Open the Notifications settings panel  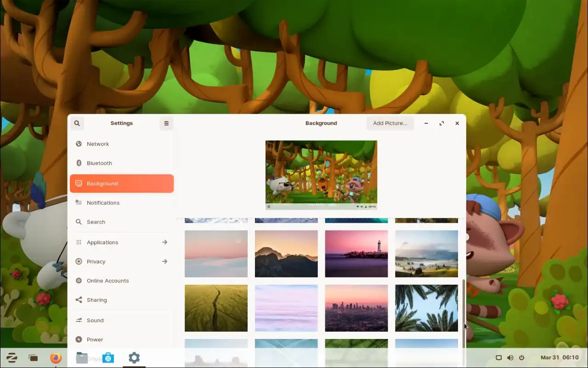122,203
